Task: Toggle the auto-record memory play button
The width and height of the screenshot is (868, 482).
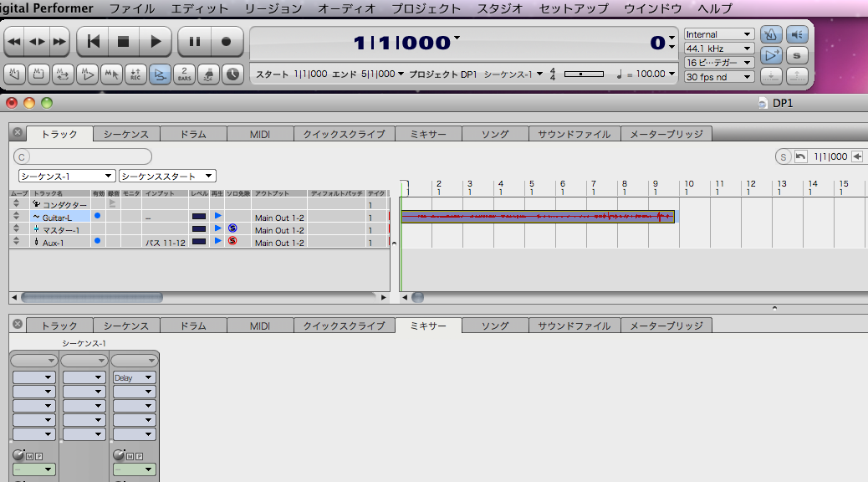Action: (x=87, y=74)
